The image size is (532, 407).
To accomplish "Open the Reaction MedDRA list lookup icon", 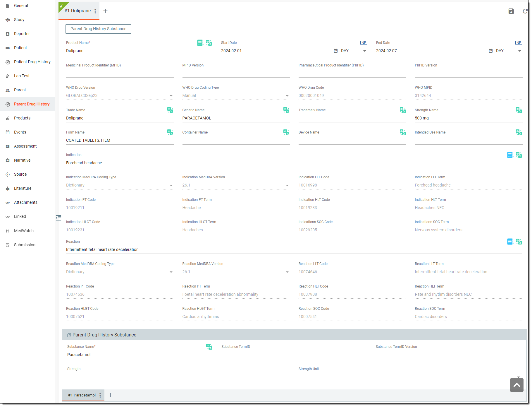I will (x=510, y=242).
